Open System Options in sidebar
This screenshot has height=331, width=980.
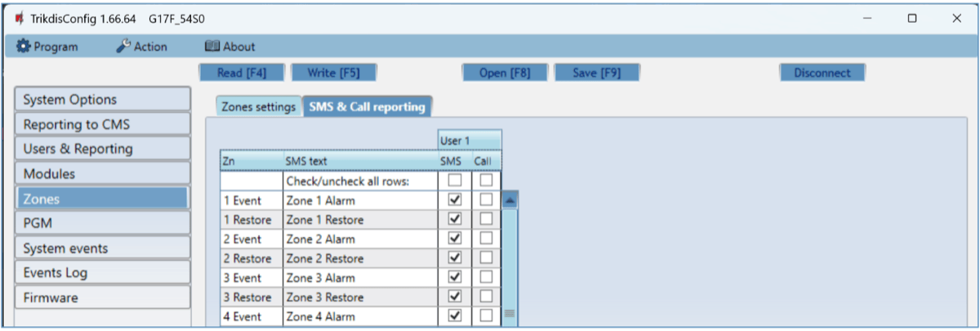point(102,100)
